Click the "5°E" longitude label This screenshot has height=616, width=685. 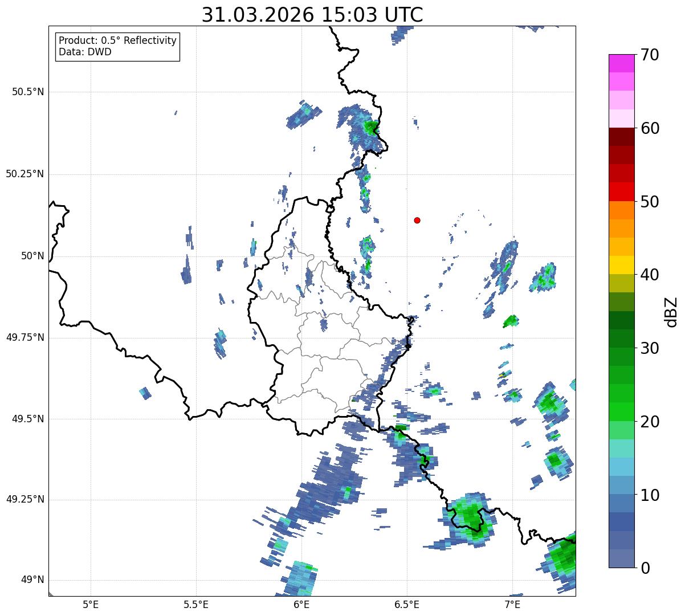point(91,604)
